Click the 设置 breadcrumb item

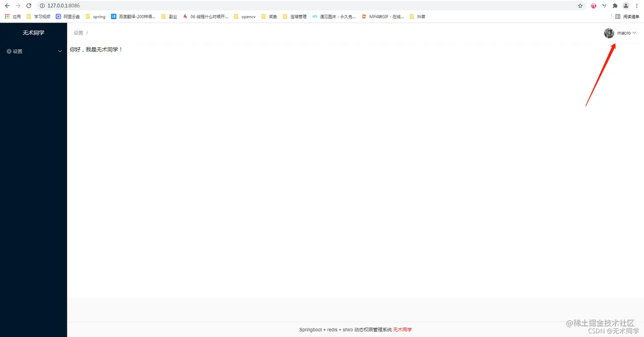pyautogui.click(x=78, y=32)
